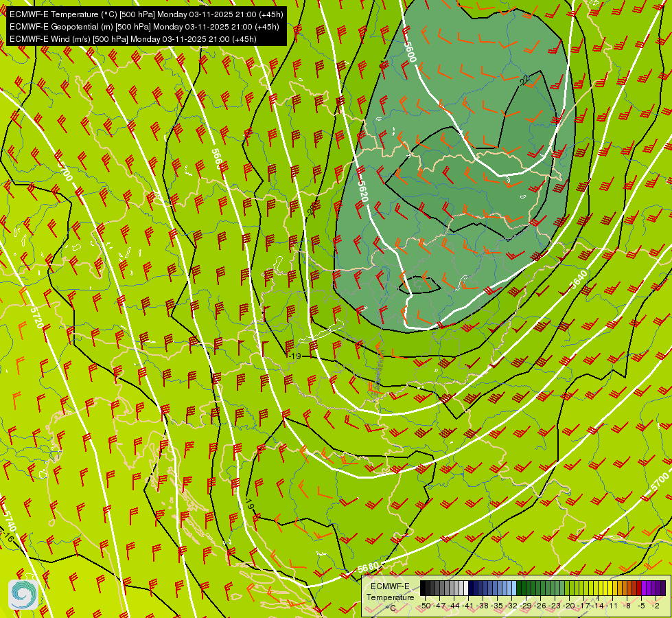The image size is (672, 618).
Task: Click the -22 isotherm label
Action: [x=524, y=80]
